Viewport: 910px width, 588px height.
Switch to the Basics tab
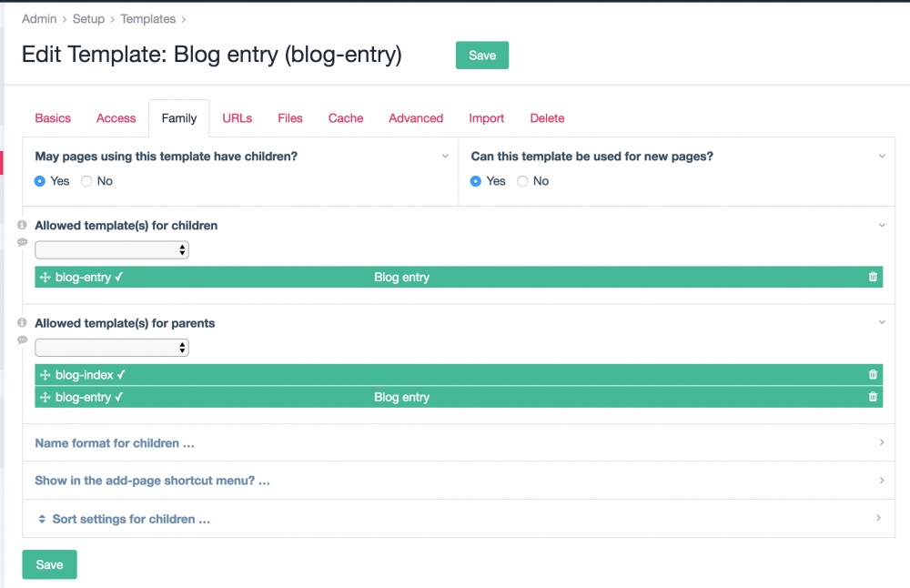point(53,118)
